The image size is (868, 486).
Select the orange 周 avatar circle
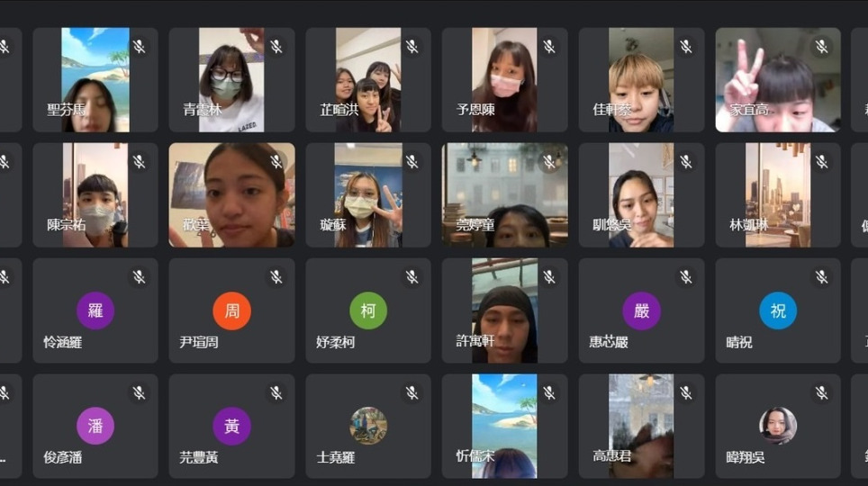pyautogui.click(x=232, y=310)
